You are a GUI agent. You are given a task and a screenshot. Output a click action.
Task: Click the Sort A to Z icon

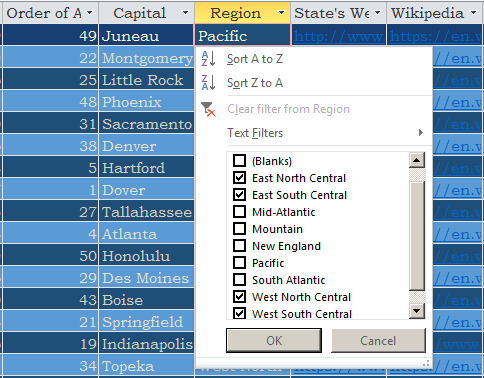coord(208,59)
